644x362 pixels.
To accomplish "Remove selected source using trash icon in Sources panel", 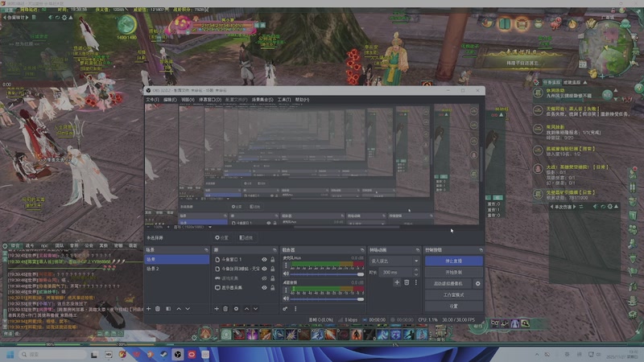I will pos(225,309).
